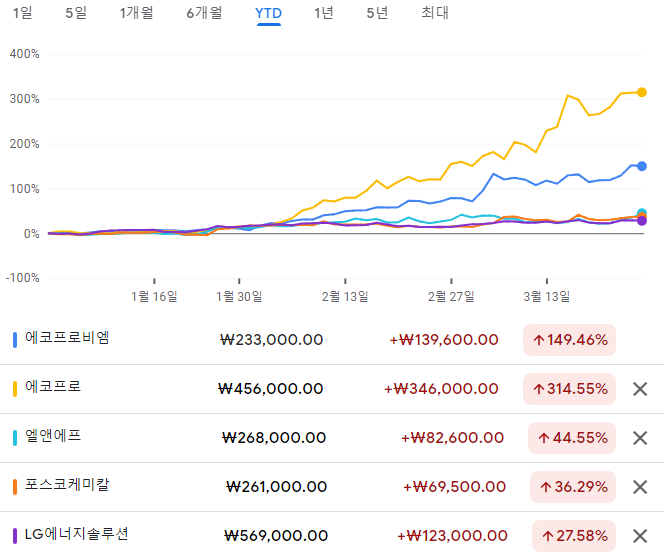Choose the 1년 range tab

click(324, 13)
